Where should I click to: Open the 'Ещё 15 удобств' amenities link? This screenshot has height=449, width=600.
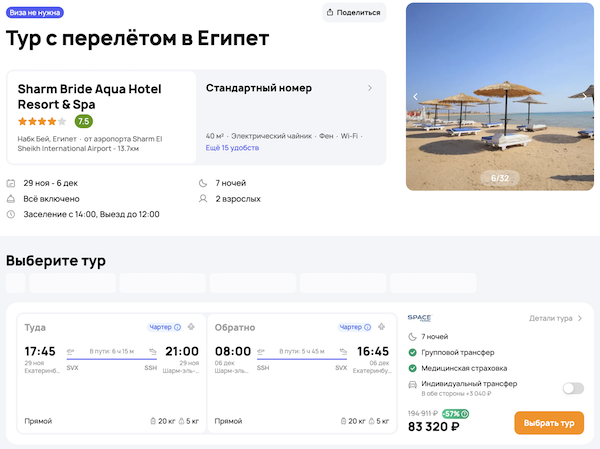232,148
